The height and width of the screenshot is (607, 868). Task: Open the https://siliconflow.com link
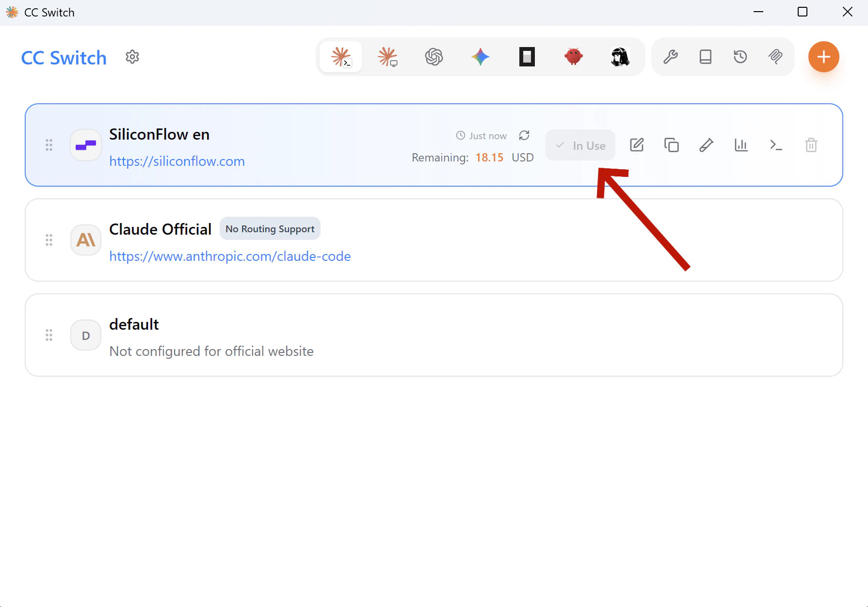[x=177, y=161]
